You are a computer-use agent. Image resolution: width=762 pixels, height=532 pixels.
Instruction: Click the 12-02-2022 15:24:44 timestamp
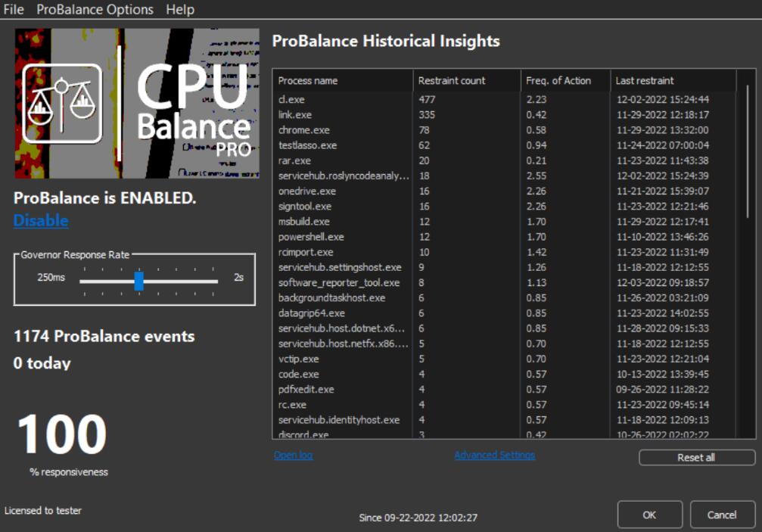[x=663, y=100]
